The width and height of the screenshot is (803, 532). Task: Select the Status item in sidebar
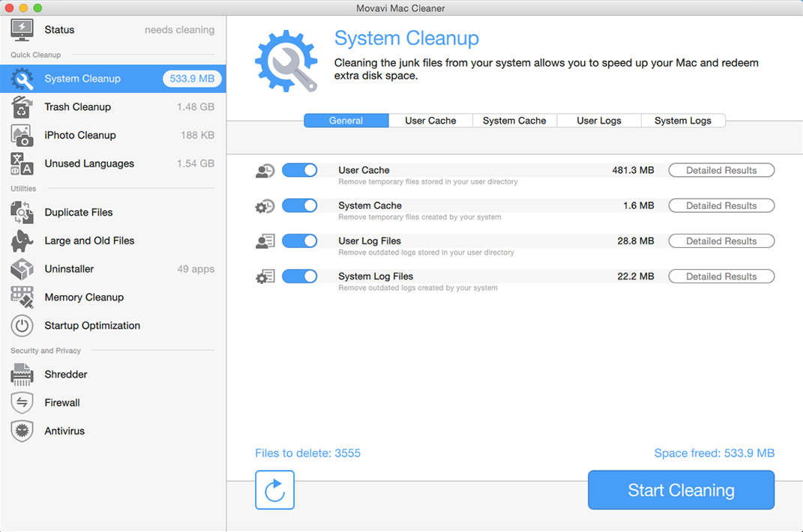(59, 30)
